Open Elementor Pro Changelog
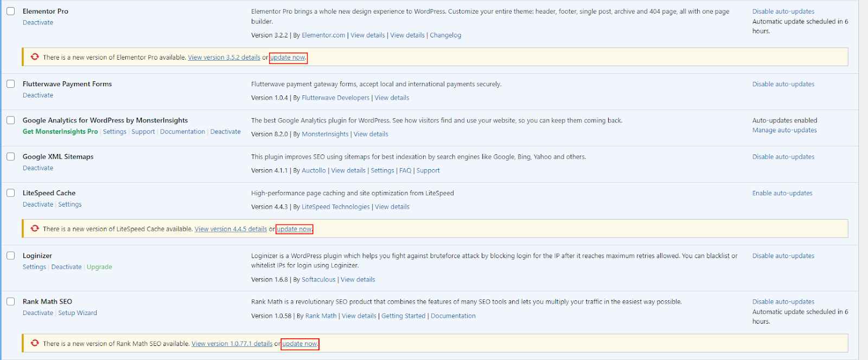This screenshot has height=360, width=868. click(x=445, y=35)
